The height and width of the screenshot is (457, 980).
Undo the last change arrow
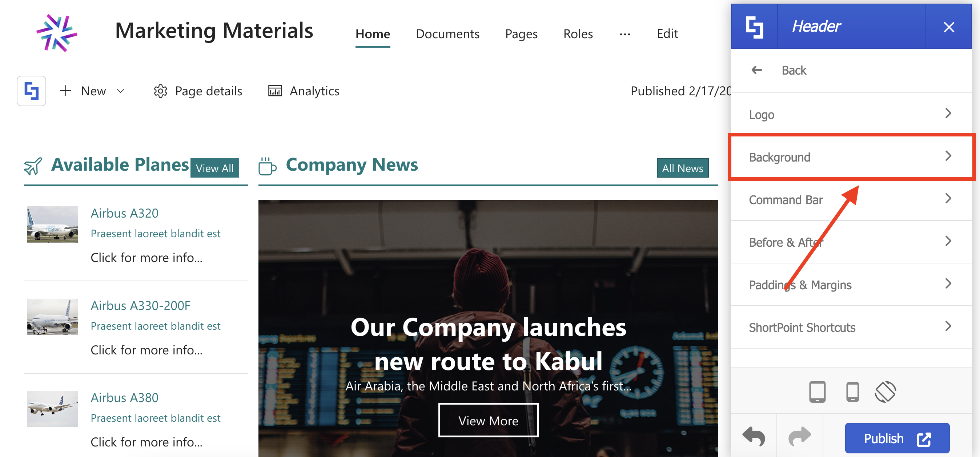pos(754,436)
